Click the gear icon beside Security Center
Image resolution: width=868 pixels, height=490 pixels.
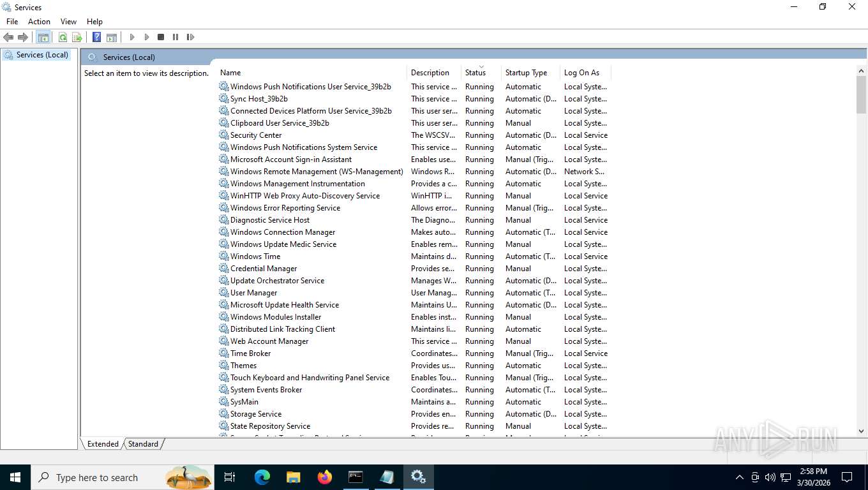pos(223,135)
